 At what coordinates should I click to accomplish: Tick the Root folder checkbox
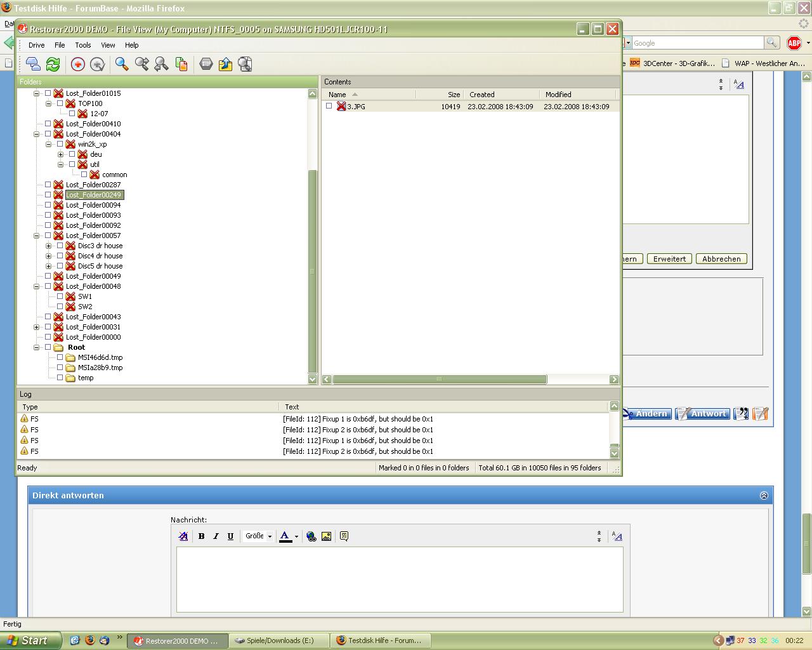pos(48,347)
